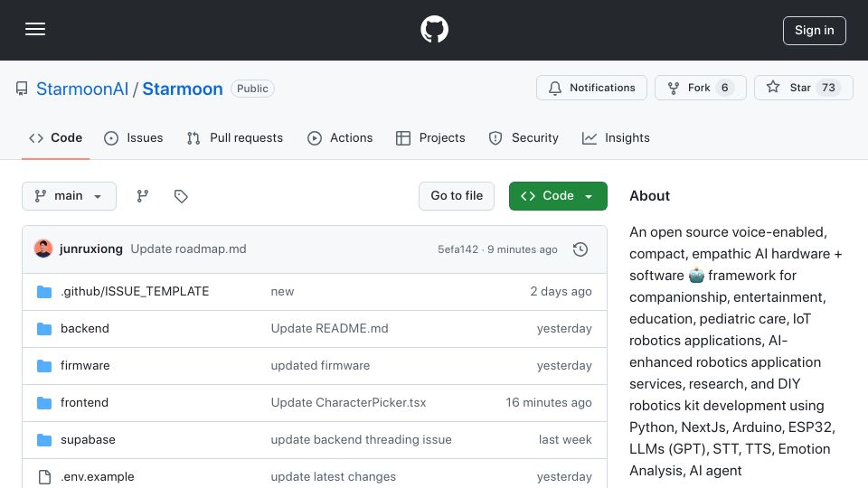Click the '2 days ago' timestamp

[561, 292]
